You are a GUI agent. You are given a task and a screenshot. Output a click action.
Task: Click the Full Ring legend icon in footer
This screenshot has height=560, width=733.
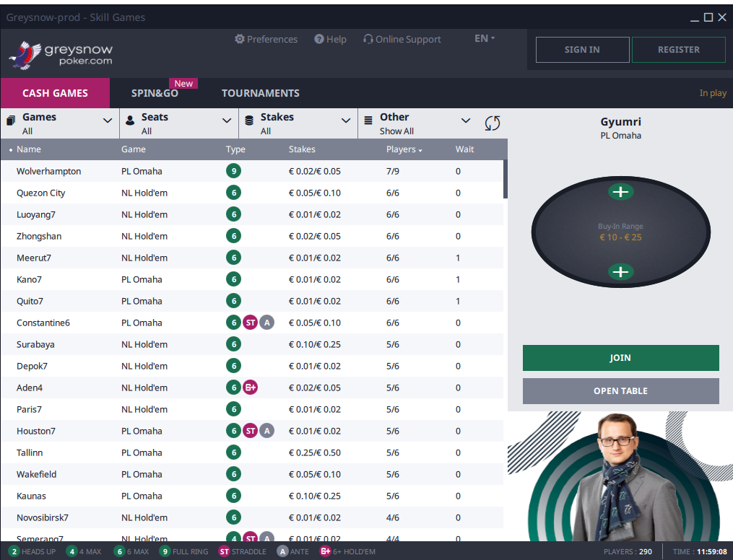click(x=165, y=551)
